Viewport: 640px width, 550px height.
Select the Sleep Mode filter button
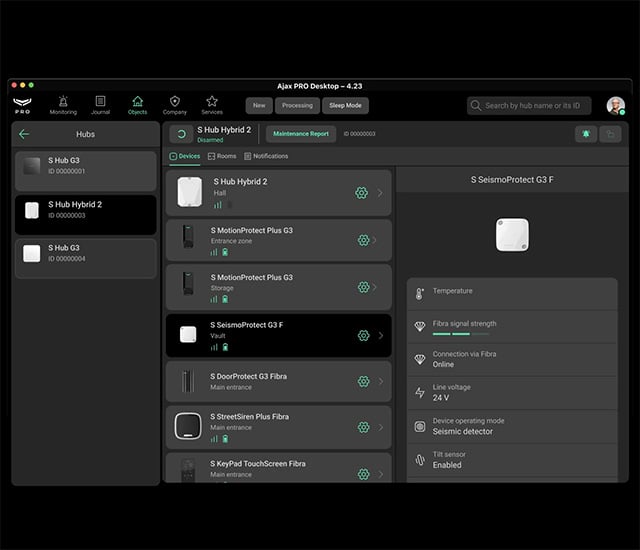(345, 105)
